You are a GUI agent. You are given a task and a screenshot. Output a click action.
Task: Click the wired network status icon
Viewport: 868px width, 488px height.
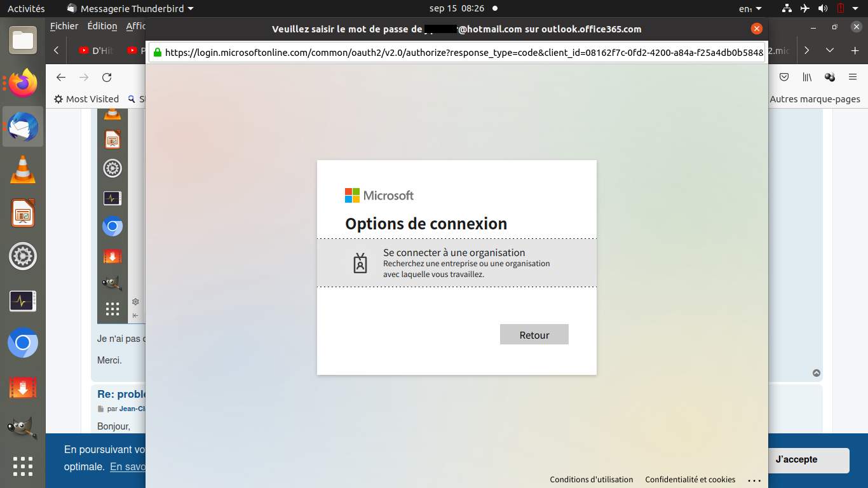(787, 8)
